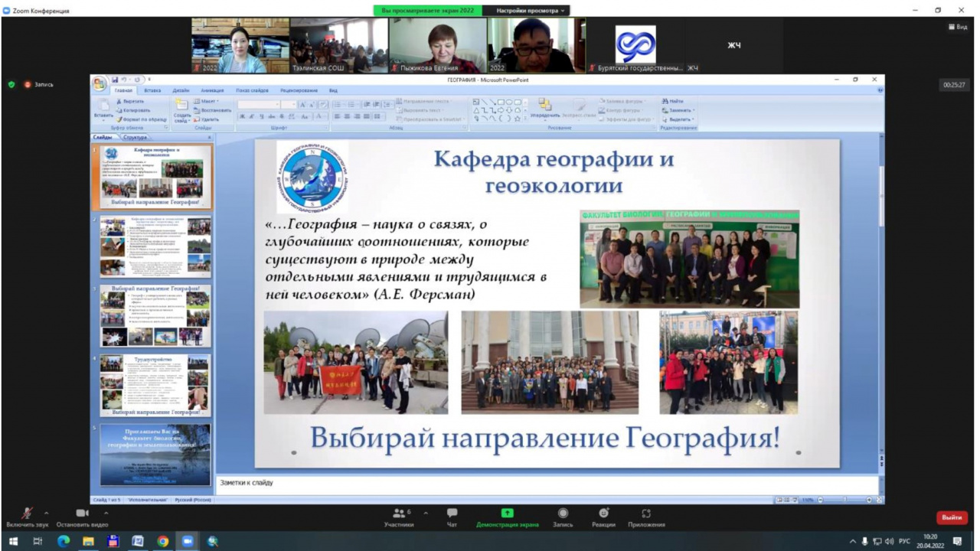
Task: Select the Трудоустройство slide thumbnail
Action: point(155,385)
